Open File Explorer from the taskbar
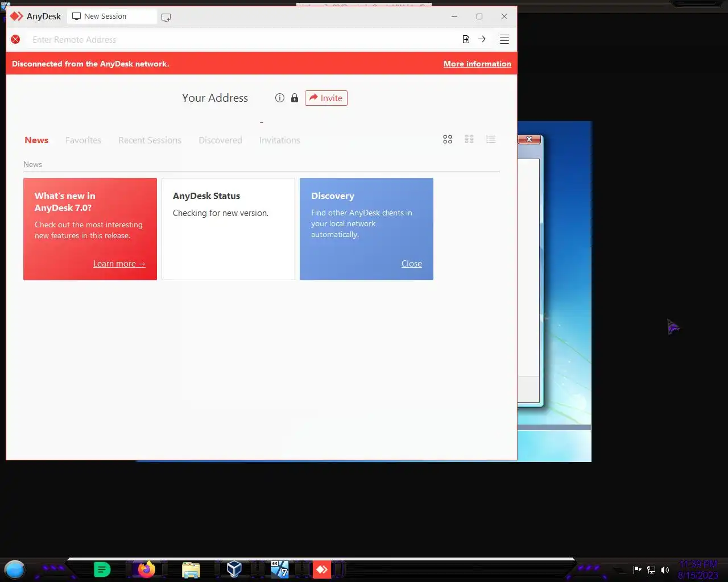The width and height of the screenshot is (728, 582). click(x=191, y=569)
